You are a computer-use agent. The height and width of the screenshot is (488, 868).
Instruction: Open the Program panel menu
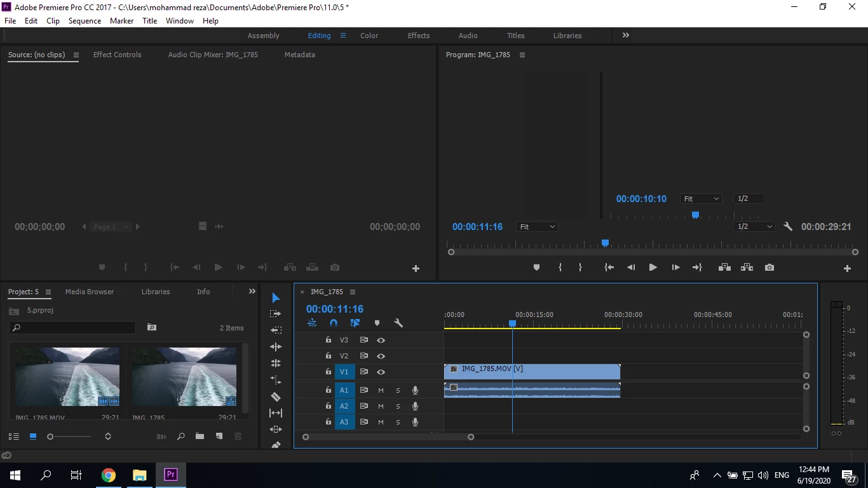click(x=522, y=55)
